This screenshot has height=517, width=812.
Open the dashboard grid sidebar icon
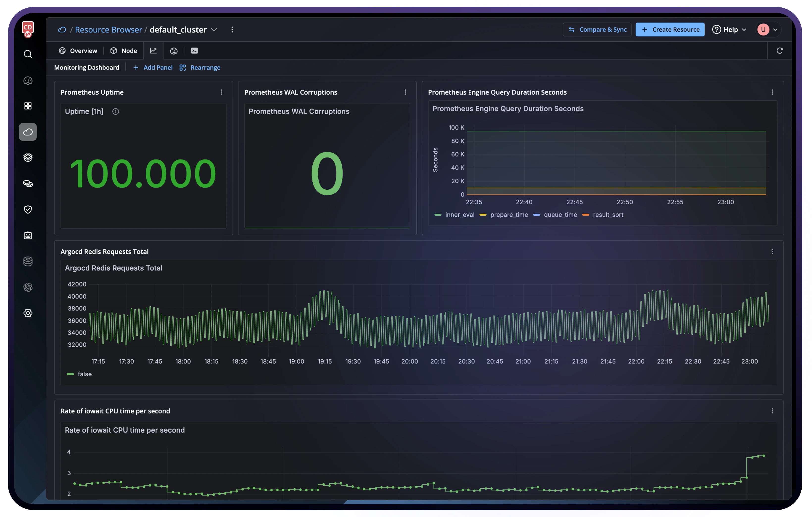pyautogui.click(x=28, y=106)
